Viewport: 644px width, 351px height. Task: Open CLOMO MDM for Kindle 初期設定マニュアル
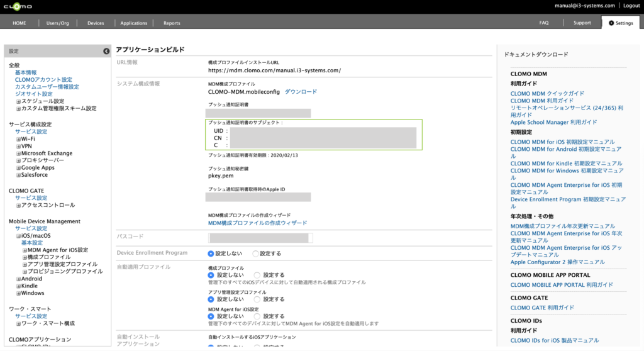coord(567,164)
